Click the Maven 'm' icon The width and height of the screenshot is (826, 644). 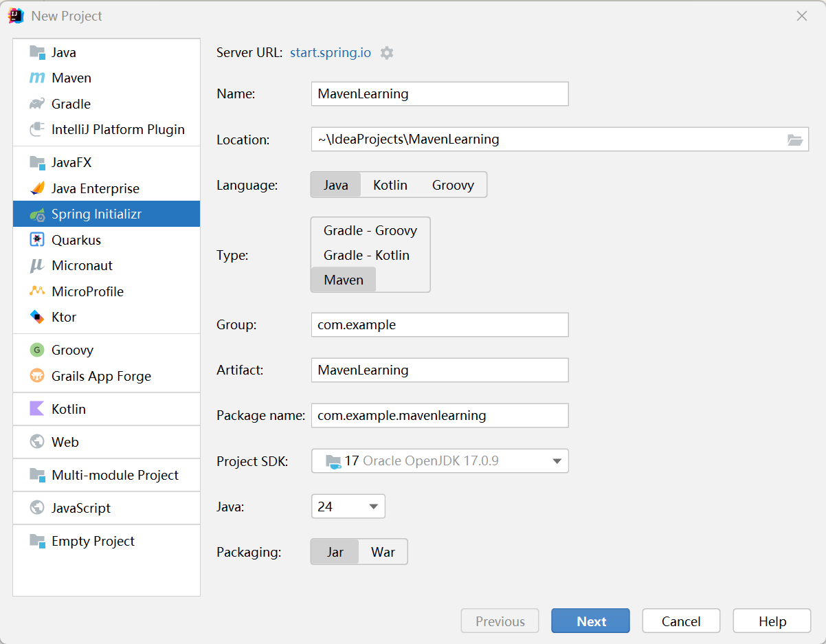click(x=37, y=78)
